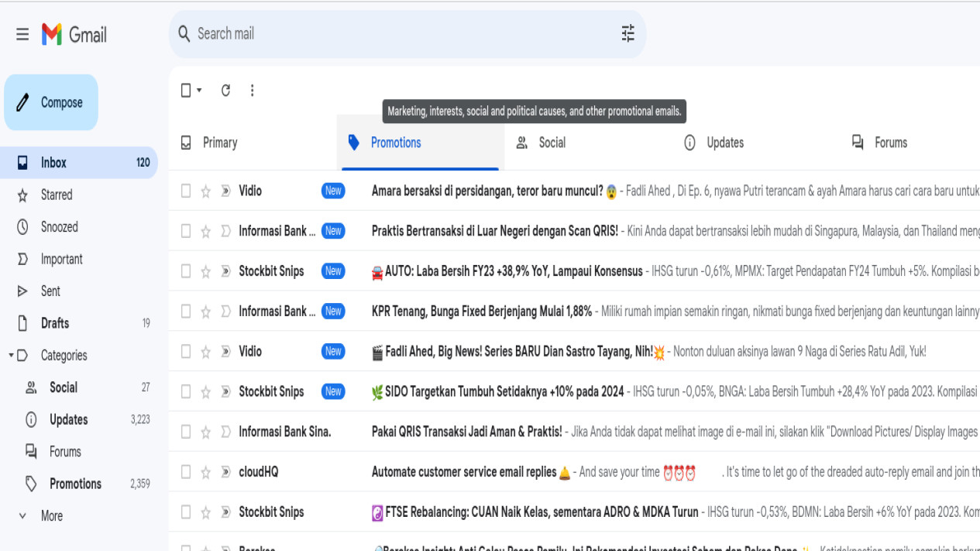Open the Snoozed label
This screenshot has height=551, width=980.
pyautogui.click(x=60, y=227)
